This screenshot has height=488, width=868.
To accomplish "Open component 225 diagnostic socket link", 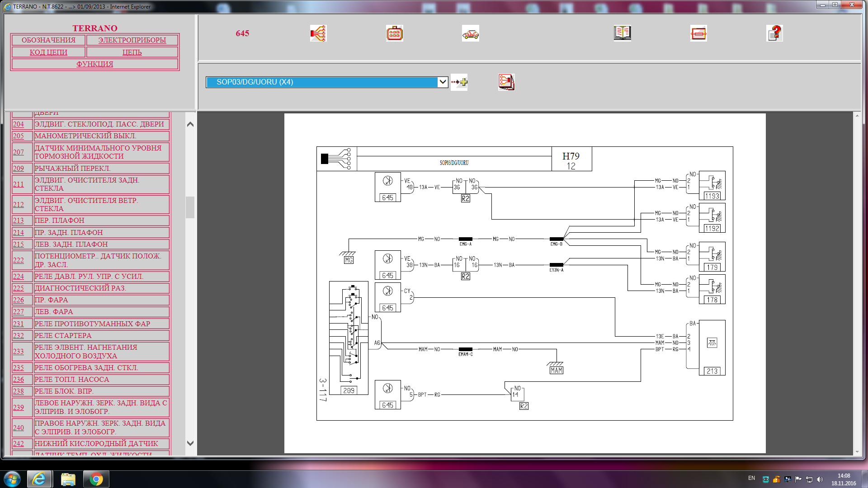I will click(19, 288).
